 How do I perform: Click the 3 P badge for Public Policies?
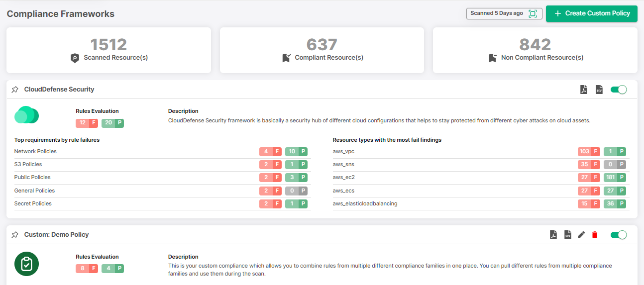point(296,178)
